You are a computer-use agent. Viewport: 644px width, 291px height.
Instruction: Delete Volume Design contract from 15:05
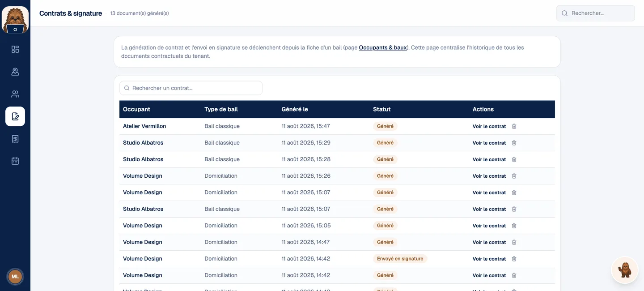[514, 226]
